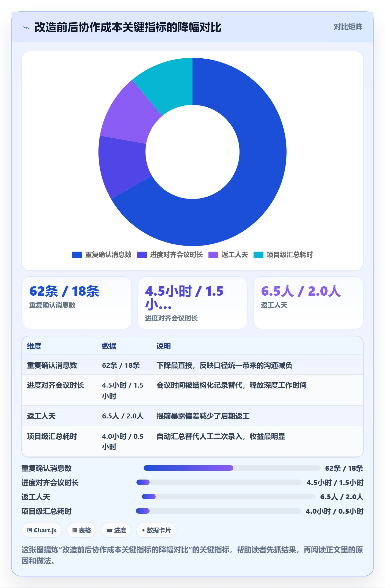The height and width of the screenshot is (588, 385).
Task: Click the chart title 改造前后协作成本关键指标的降幅对比
Action: tap(128, 27)
